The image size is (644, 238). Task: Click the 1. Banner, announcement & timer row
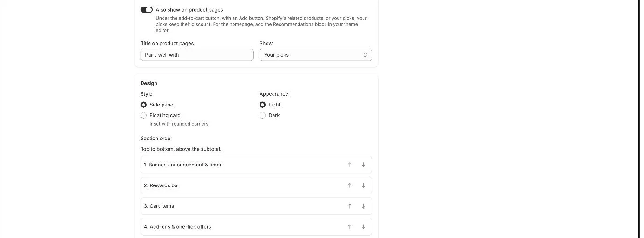coord(256,165)
